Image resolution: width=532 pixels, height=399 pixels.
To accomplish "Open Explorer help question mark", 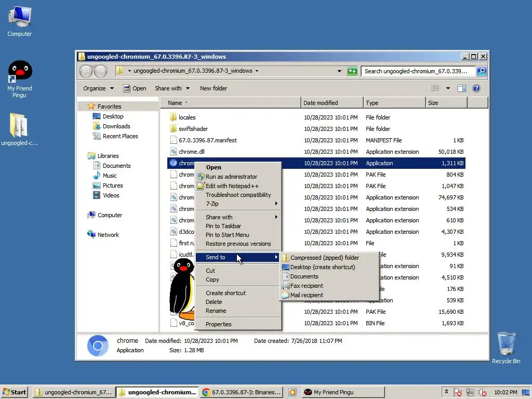I will click(x=476, y=88).
